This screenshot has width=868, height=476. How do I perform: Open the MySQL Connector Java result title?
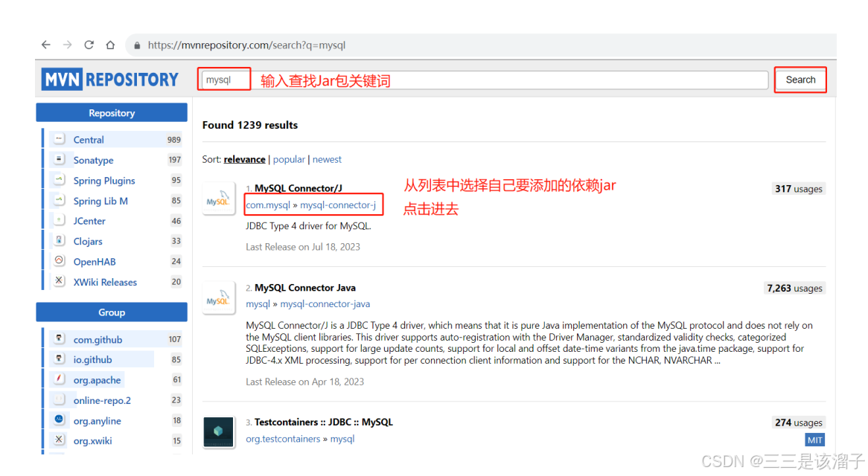pos(305,288)
